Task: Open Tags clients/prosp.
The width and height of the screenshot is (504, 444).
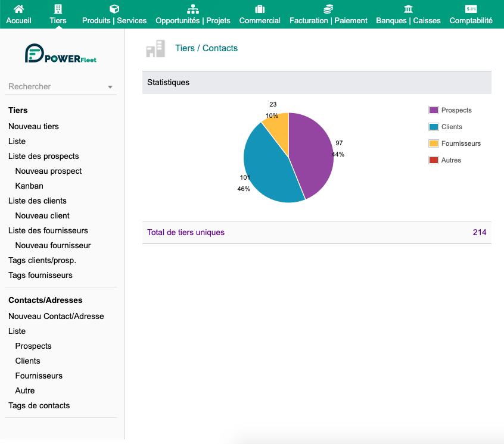Action: [42, 260]
